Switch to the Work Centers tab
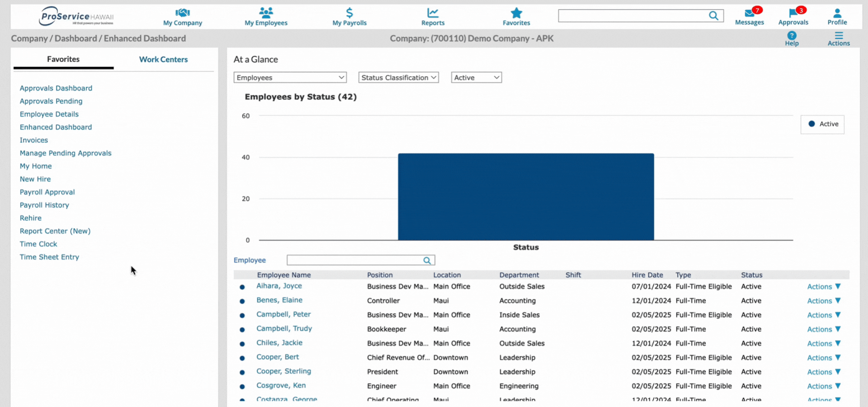 tap(163, 59)
